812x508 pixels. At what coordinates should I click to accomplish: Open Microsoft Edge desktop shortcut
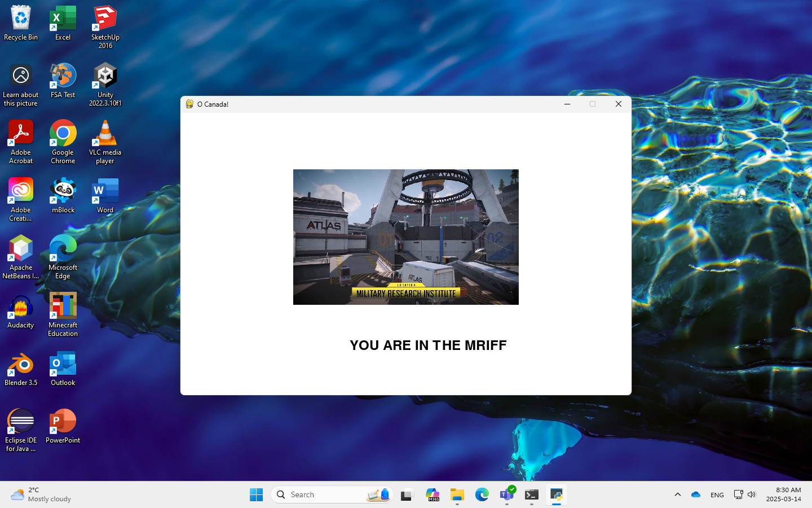63,257
